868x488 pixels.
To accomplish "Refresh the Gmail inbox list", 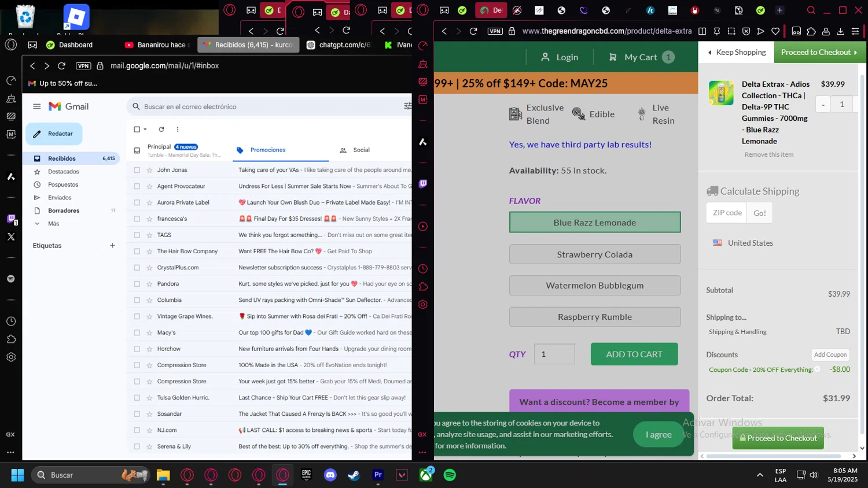I will 161,130.
